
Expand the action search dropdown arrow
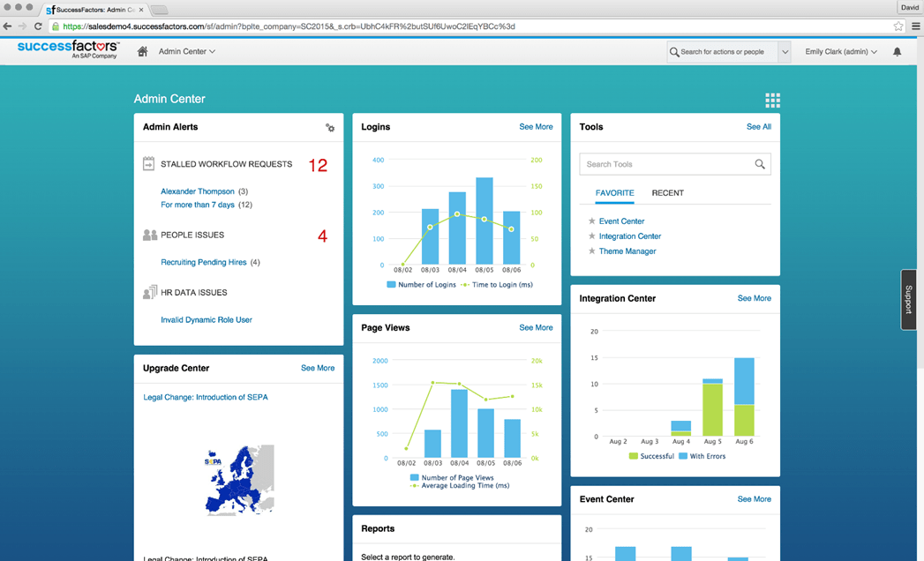(x=784, y=52)
